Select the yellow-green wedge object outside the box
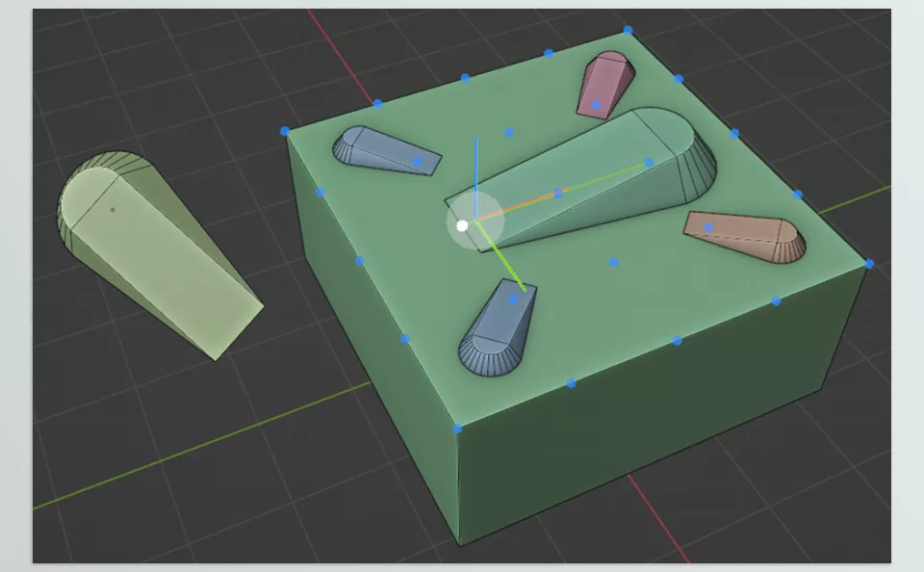The height and width of the screenshot is (572, 924). 159,255
